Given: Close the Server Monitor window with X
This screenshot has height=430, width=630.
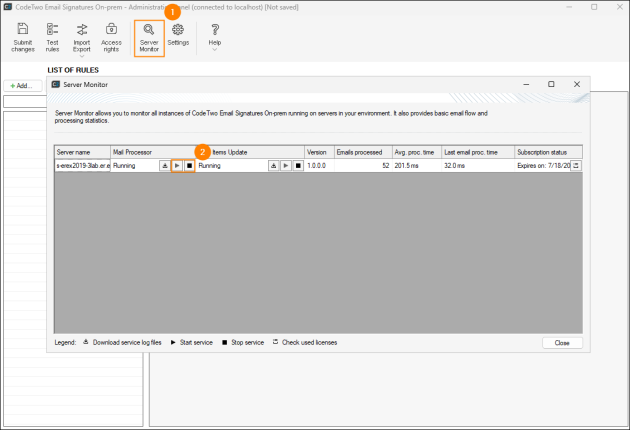Looking at the screenshot, I should click(577, 84).
